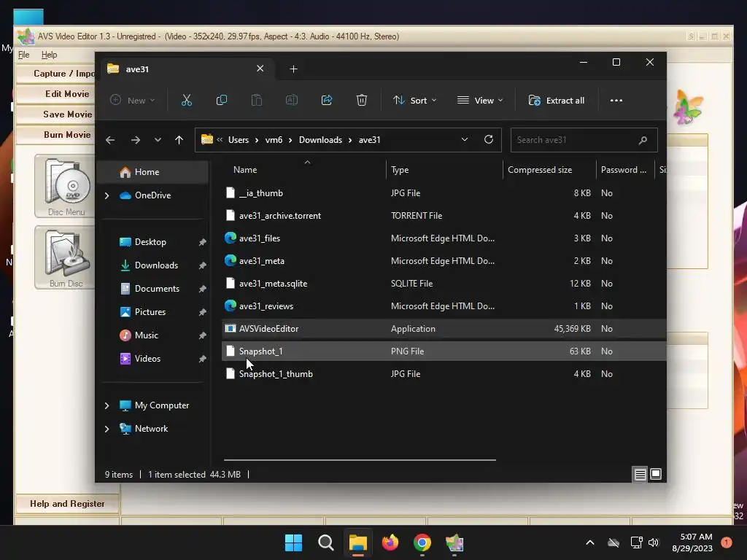Switch to large thumbnails view icon
Screen dimensions: 747x560
[x=656, y=474]
